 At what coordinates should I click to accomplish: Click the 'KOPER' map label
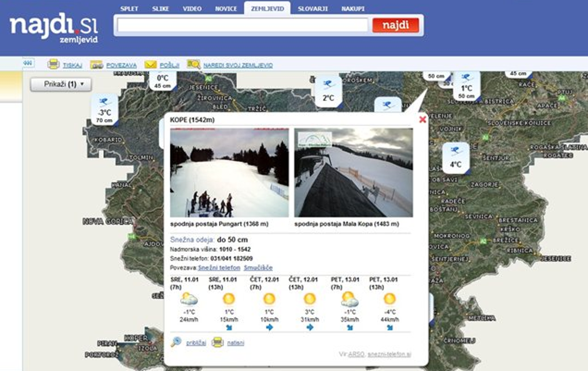(x=136, y=338)
